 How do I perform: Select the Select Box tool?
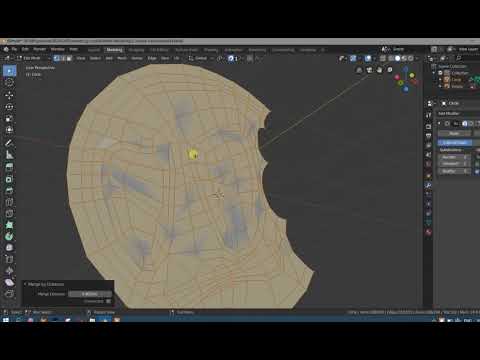pos(9,71)
